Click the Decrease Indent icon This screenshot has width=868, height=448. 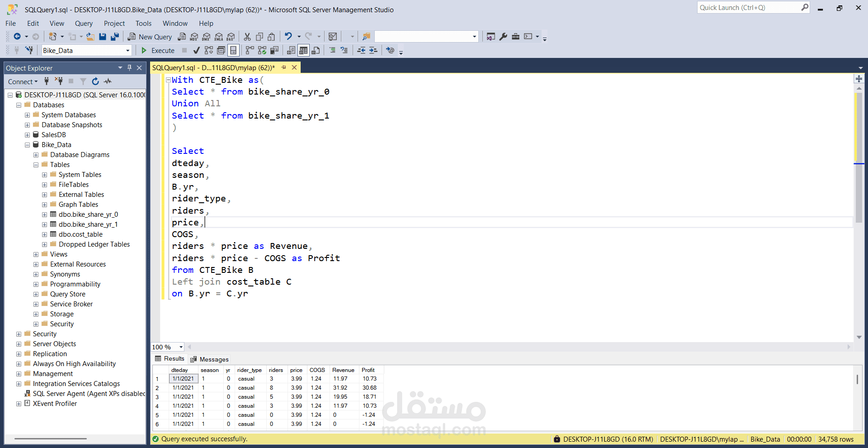361,50
